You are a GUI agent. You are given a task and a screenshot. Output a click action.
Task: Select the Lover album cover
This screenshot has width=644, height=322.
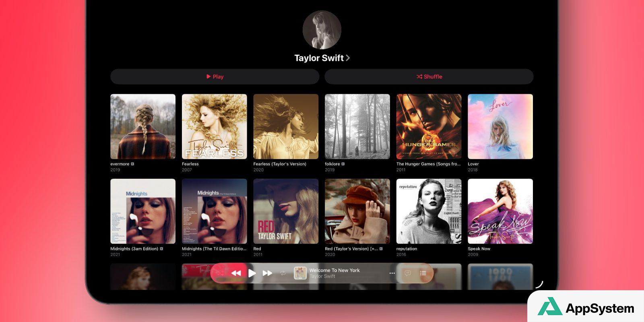500,126
